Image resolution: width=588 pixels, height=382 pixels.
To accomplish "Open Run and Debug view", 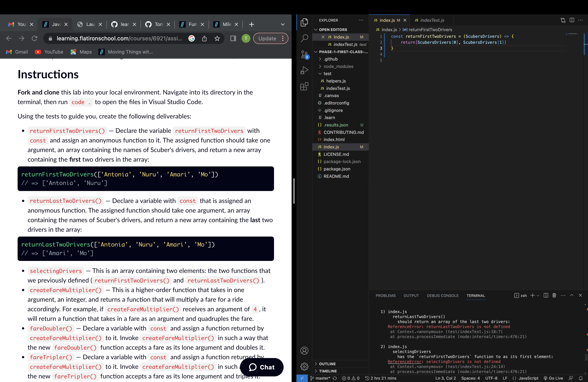I will click(304, 71).
